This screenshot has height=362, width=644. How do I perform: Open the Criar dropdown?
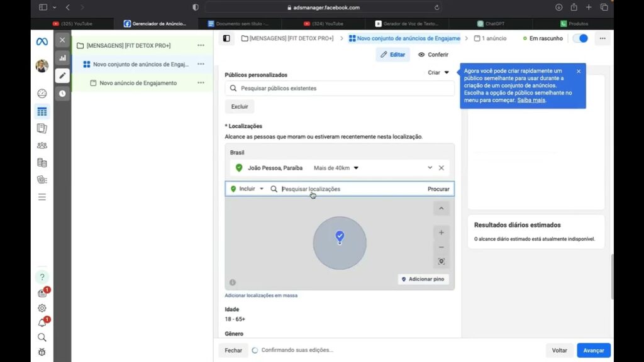pyautogui.click(x=438, y=72)
